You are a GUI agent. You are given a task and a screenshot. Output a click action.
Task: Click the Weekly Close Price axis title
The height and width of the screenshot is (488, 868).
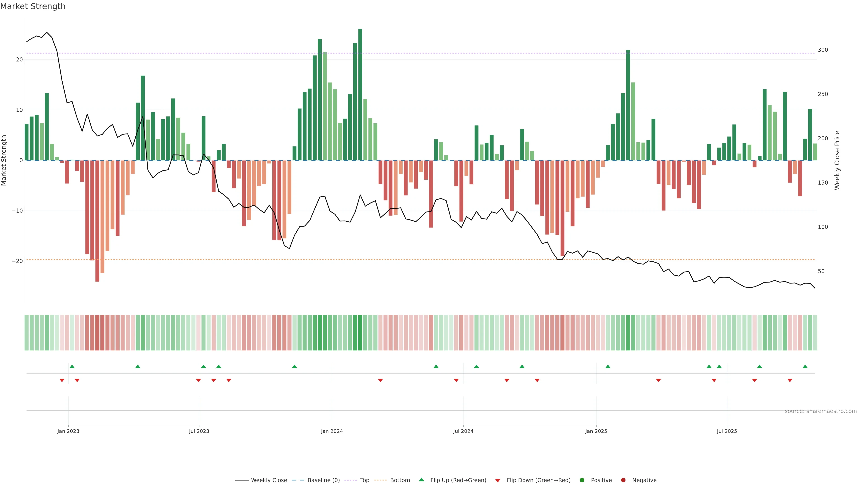click(837, 160)
